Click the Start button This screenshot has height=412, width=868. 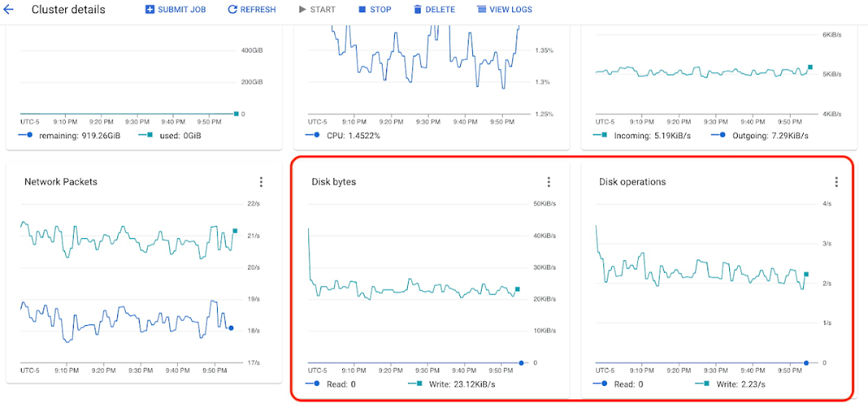click(317, 10)
